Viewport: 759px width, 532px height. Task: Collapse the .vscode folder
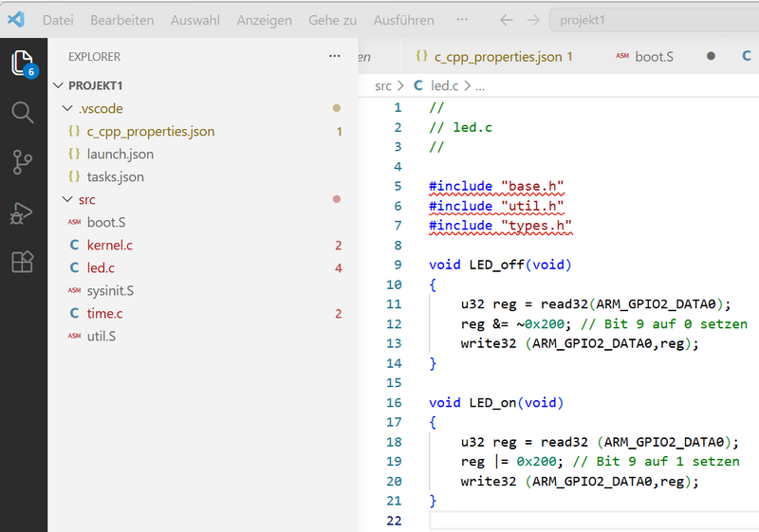[x=67, y=108]
